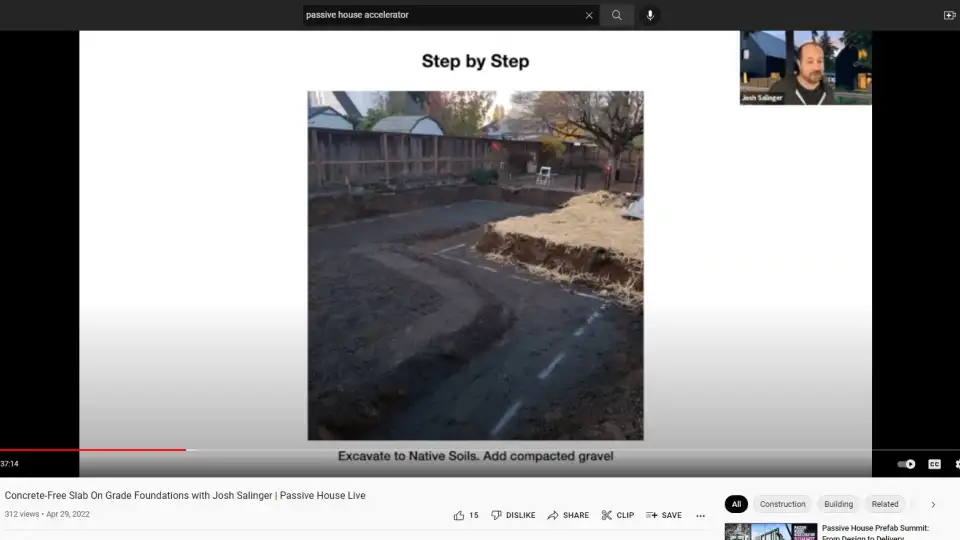
Task: Open the create video icon
Action: tap(949, 15)
